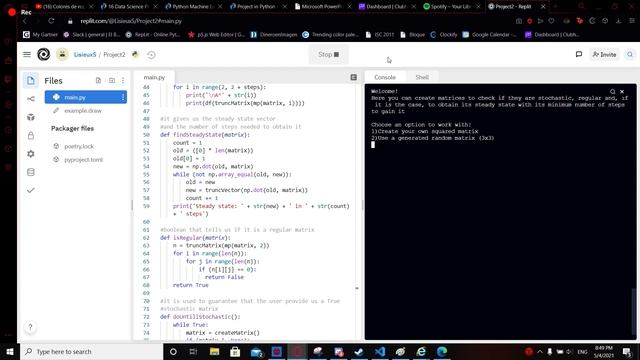The width and height of the screenshot is (640, 360).
Task: Open the Database icon in sidebar
Action: 31,172
